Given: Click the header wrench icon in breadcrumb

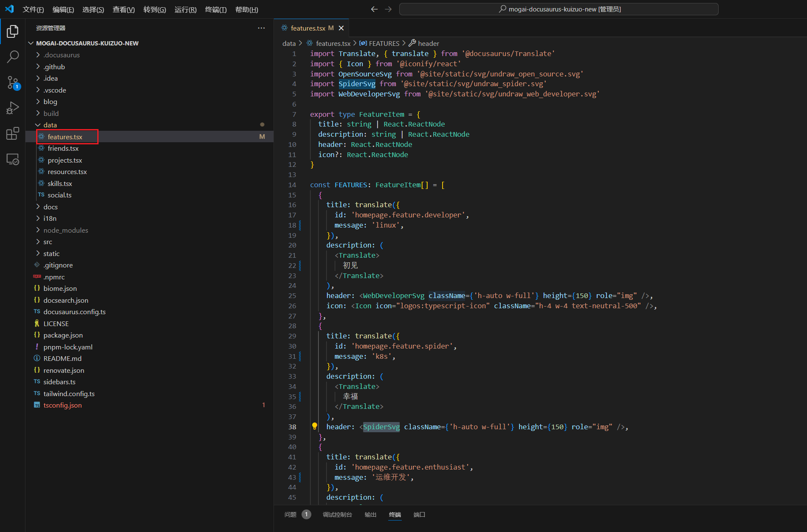Looking at the screenshot, I should (x=412, y=43).
